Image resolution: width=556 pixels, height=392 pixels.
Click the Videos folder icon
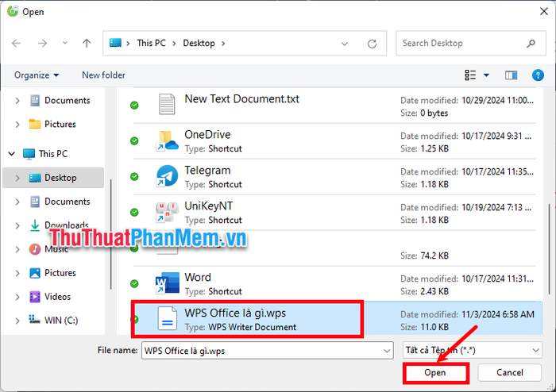[35, 297]
